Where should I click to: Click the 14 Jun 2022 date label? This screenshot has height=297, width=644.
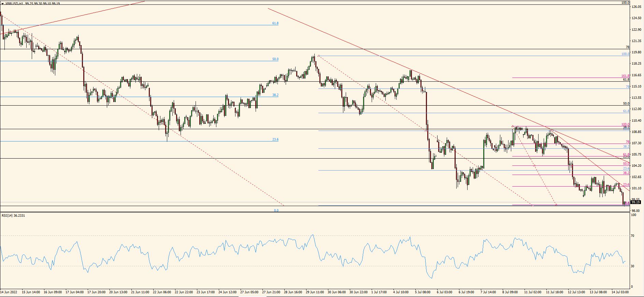9,292
